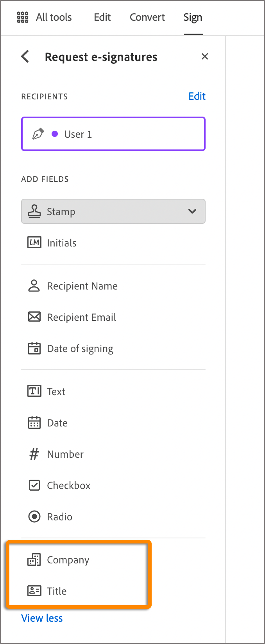Add a Number field using hash icon
The height and width of the screenshot is (644, 265).
[x=34, y=454]
